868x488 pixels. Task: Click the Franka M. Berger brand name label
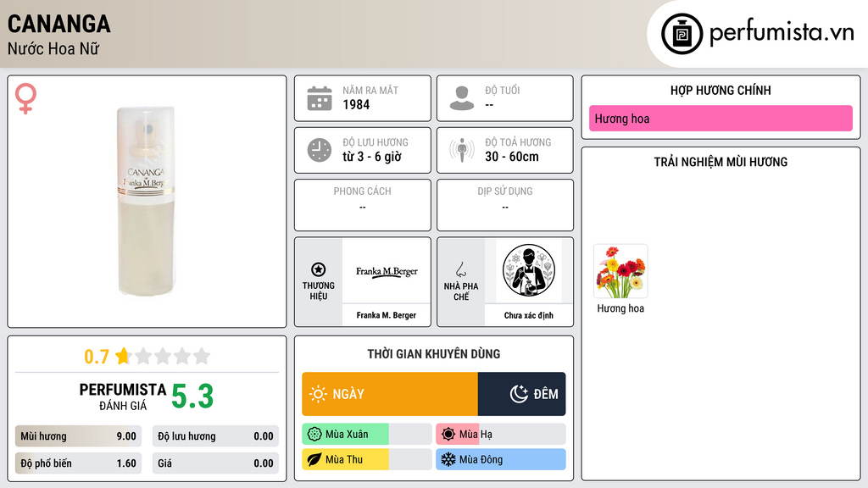click(387, 315)
